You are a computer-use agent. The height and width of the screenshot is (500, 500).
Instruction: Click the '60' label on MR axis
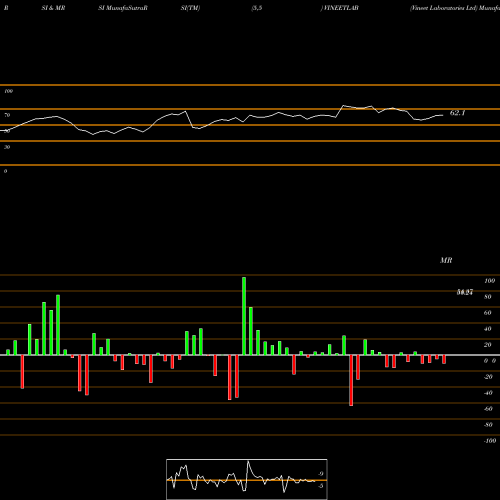point(488,313)
